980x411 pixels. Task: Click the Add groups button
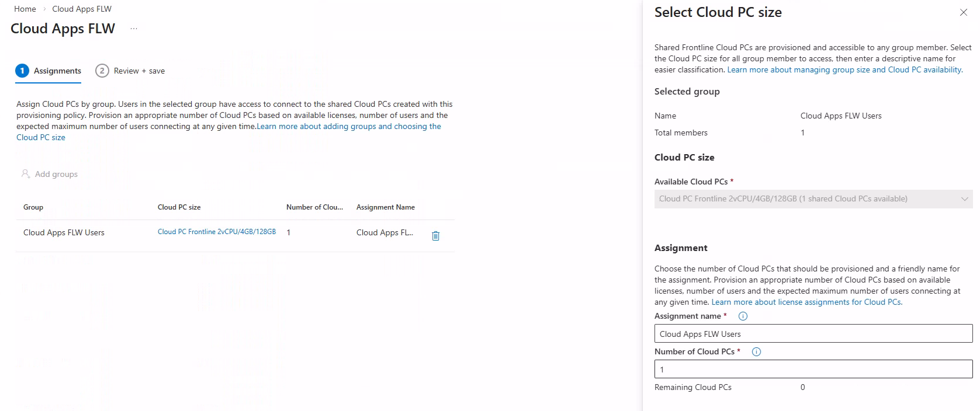[56, 174]
